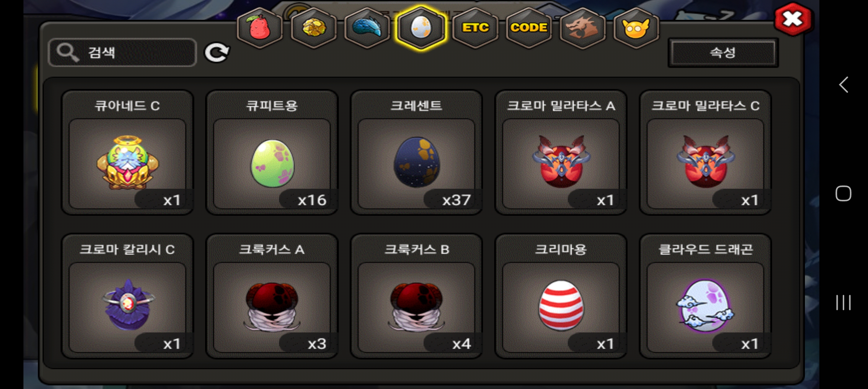This screenshot has width=868, height=389.
Task: Open the gold nugget category tab
Action: point(314,28)
